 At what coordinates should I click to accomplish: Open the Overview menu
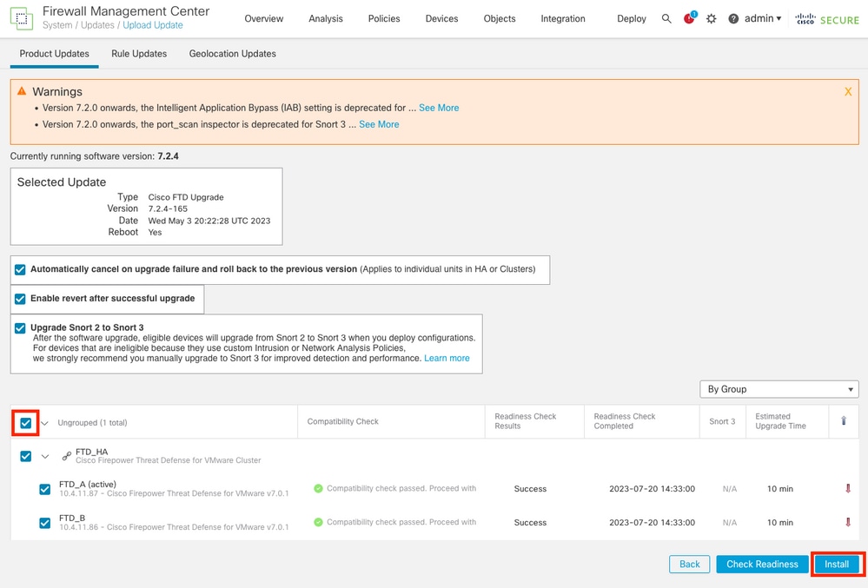click(264, 19)
